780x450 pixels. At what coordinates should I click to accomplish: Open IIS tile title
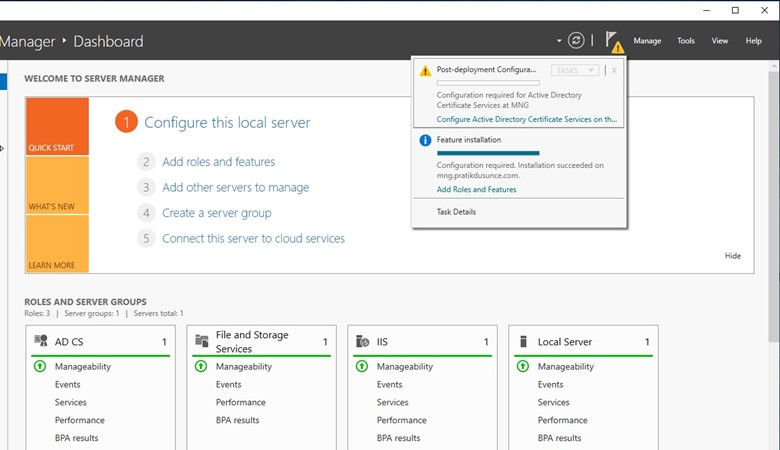382,342
